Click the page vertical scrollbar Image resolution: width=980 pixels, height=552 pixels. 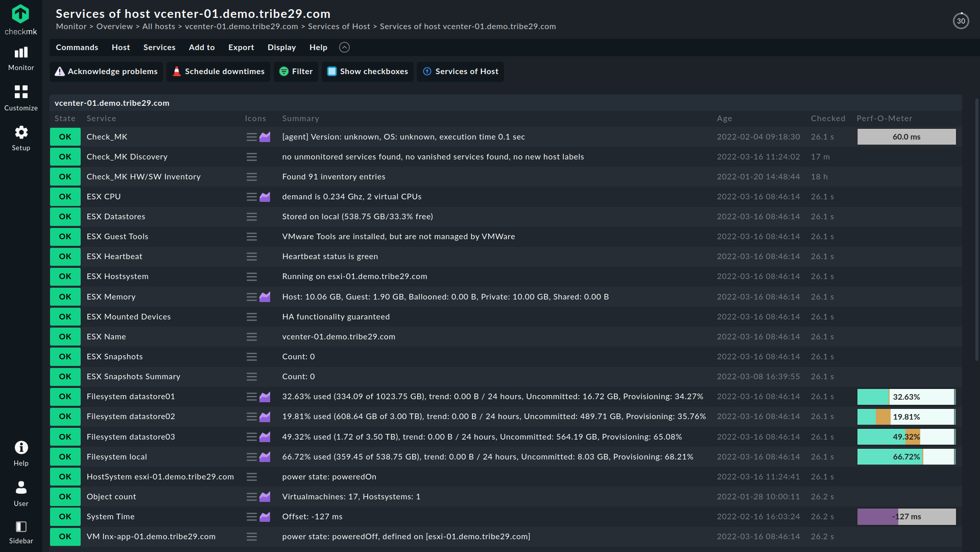pyautogui.click(x=976, y=230)
